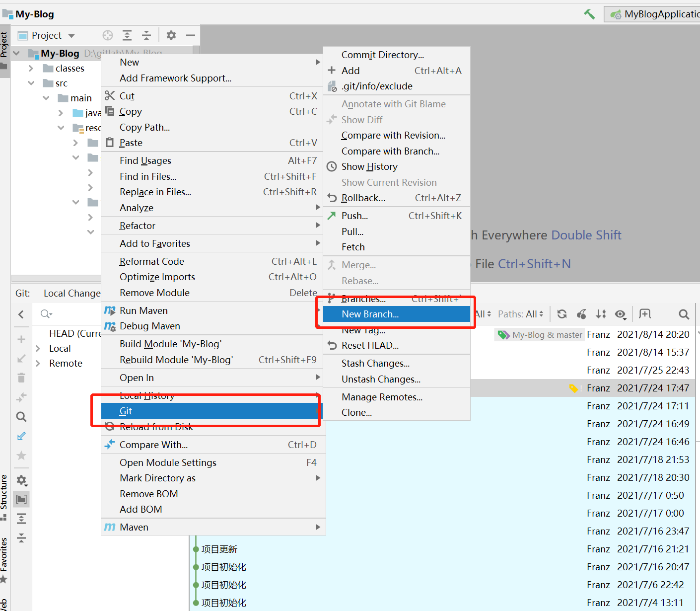Open the Paths: All filter dropdown
Image resolution: width=700 pixels, height=611 pixels.
pos(520,314)
